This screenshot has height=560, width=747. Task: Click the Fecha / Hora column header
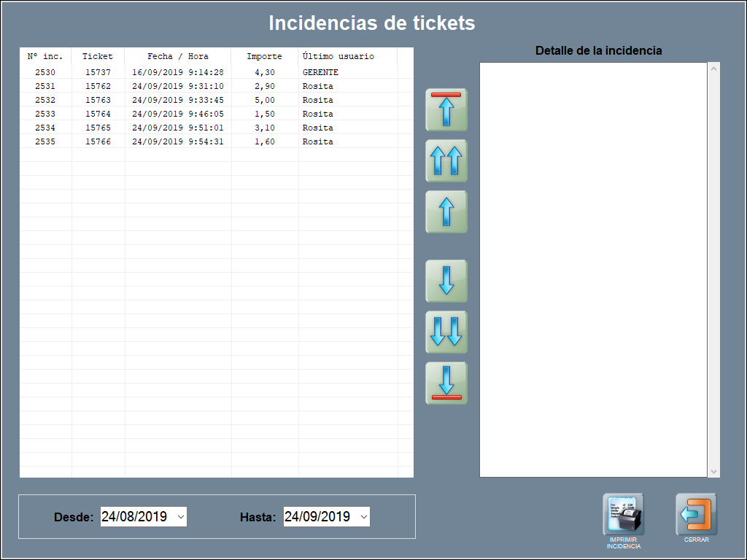pyautogui.click(x=178, y=56)
